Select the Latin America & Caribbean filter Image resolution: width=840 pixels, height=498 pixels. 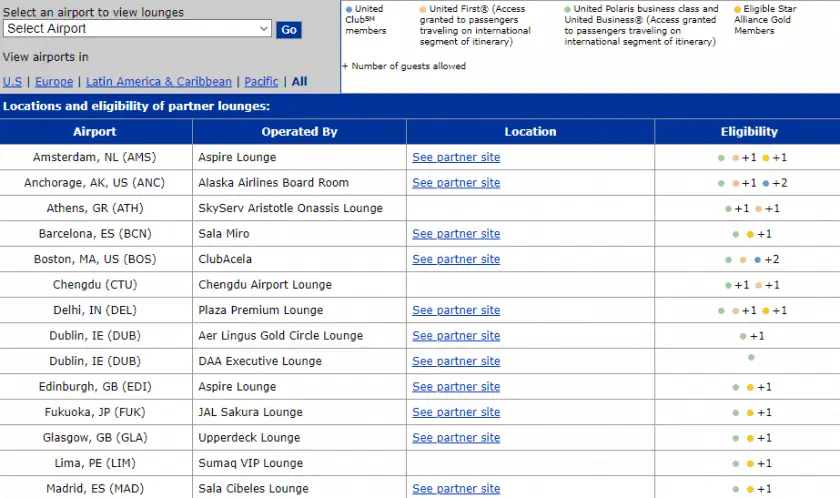(158, 82)
